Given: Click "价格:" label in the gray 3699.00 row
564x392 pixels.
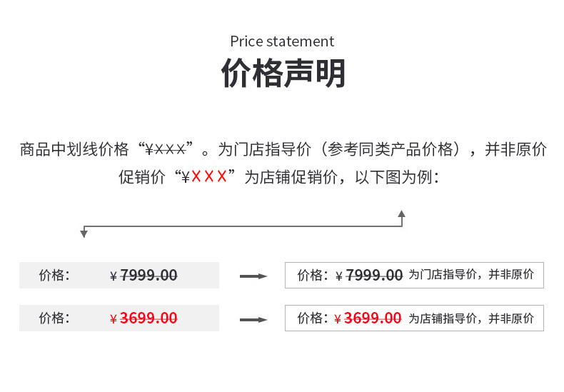Looking at the screenshot, I should point(54,318).
